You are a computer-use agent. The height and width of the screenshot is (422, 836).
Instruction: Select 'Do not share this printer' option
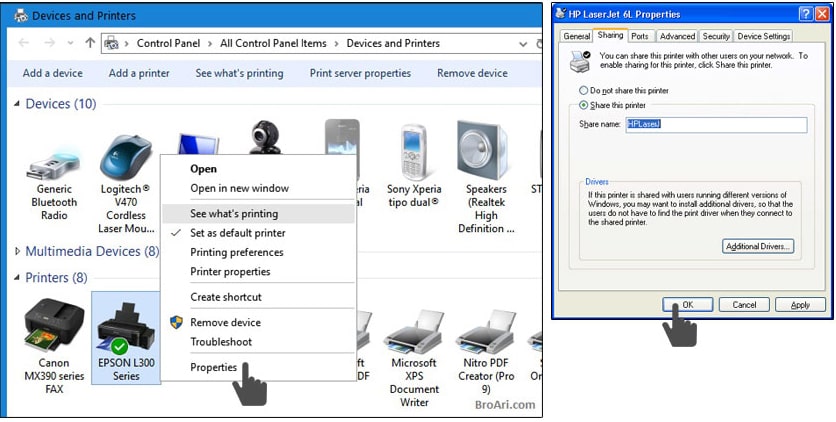click(584, 90)
